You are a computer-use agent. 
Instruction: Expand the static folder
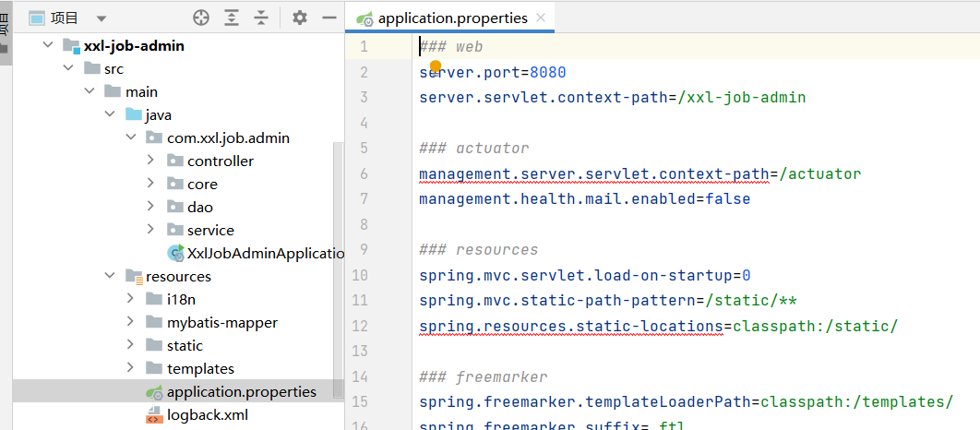[130, 345]
